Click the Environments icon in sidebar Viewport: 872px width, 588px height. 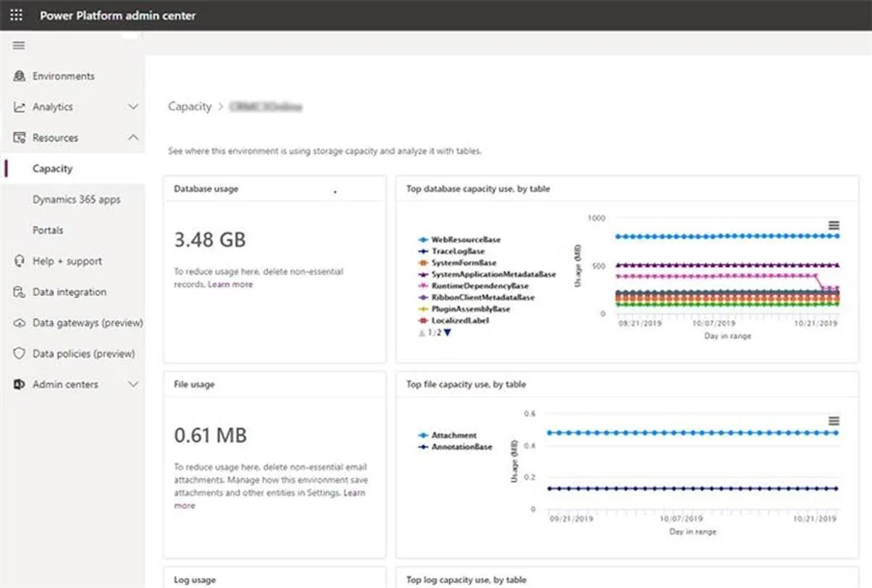19,76
